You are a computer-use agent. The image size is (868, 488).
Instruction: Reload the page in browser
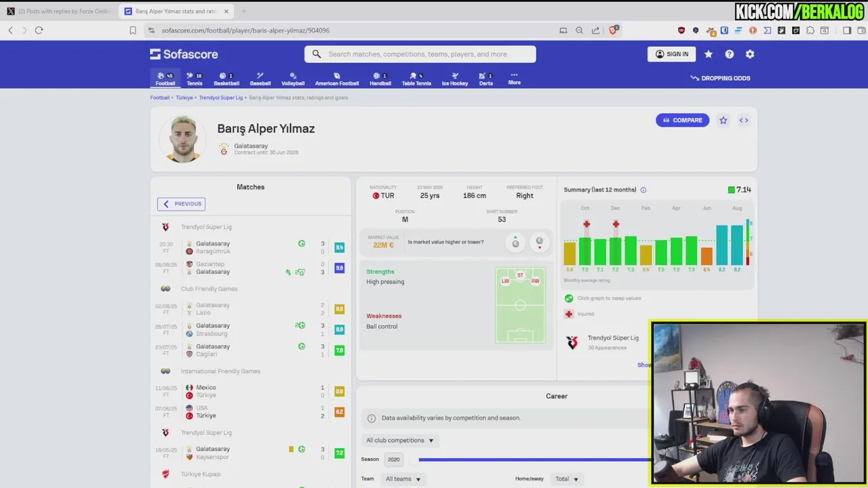39,30
